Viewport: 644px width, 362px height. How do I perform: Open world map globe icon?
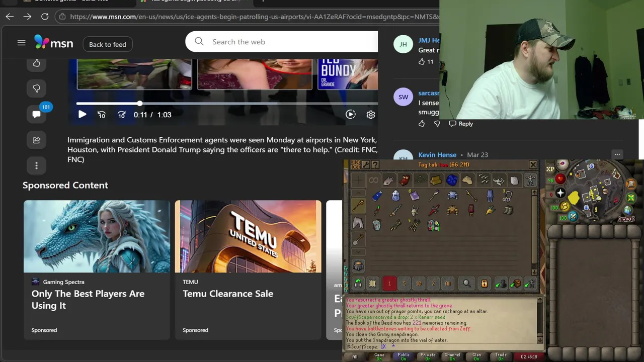[x=628, y=210]
